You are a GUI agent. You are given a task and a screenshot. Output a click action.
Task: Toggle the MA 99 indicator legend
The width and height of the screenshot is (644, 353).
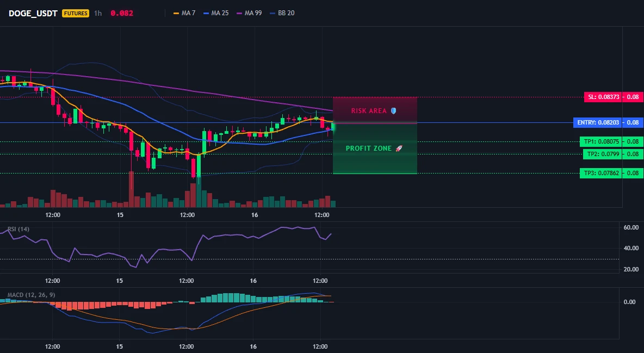pyautogui.click(x=249, y=13)
